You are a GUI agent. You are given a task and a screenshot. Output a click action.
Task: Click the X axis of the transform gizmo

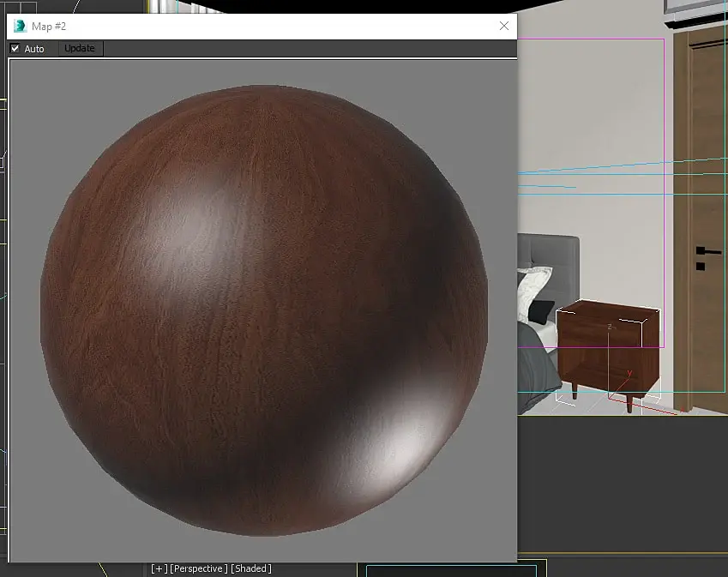[652, 407]
